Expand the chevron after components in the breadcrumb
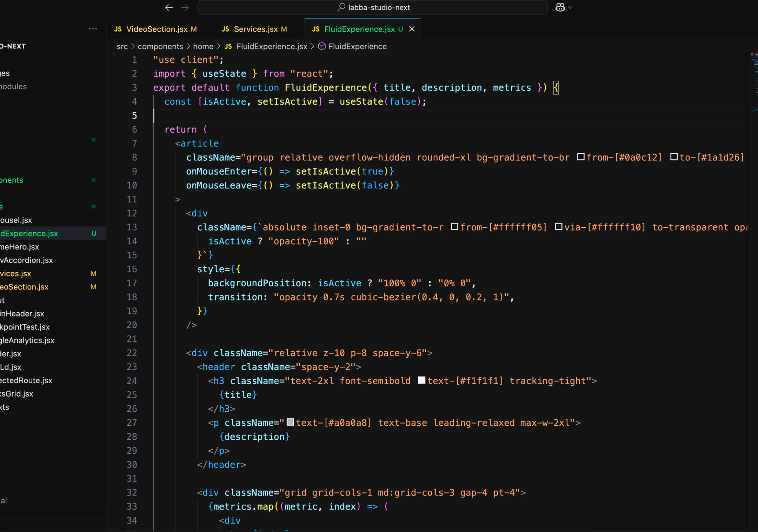The width and height of the screenshot is (758, 532). 189,46
